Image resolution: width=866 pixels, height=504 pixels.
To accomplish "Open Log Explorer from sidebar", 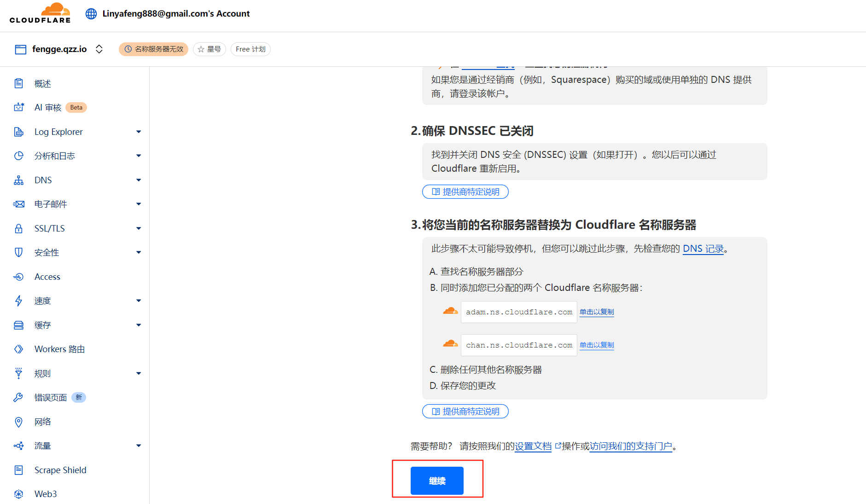I will [x=58, y=132].
